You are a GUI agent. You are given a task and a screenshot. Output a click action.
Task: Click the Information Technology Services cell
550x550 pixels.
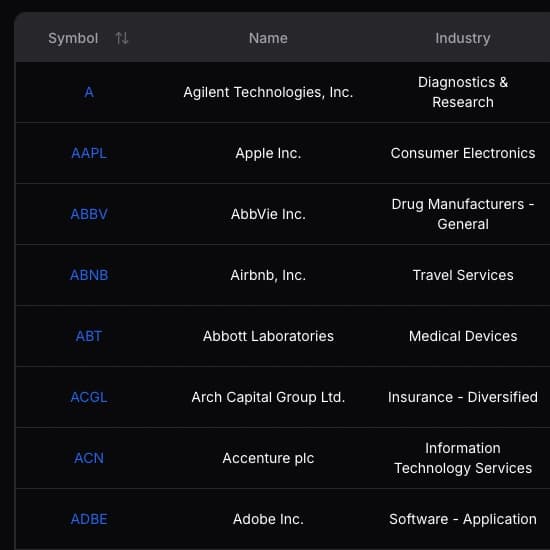(x=463, y=458)
